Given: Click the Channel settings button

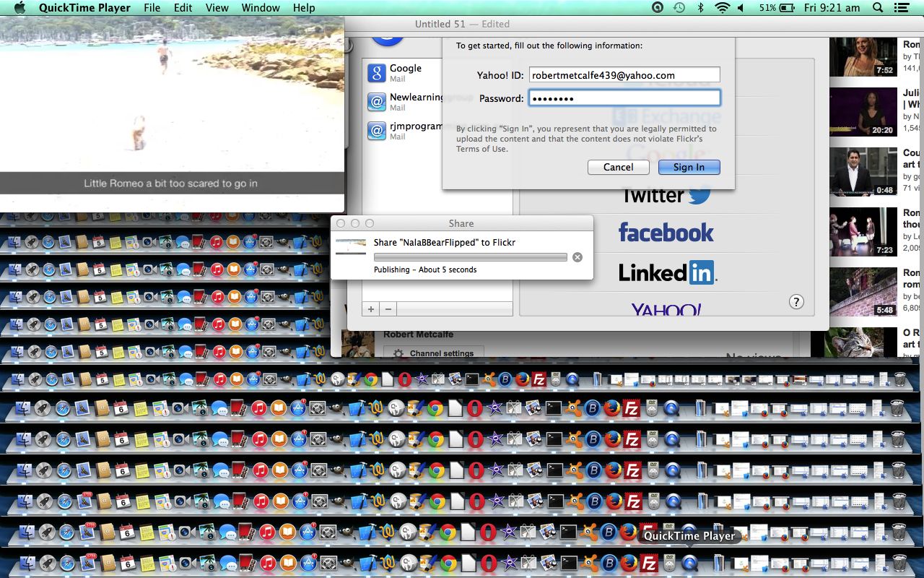Looking at the screenshot, I should click(433, 353).
